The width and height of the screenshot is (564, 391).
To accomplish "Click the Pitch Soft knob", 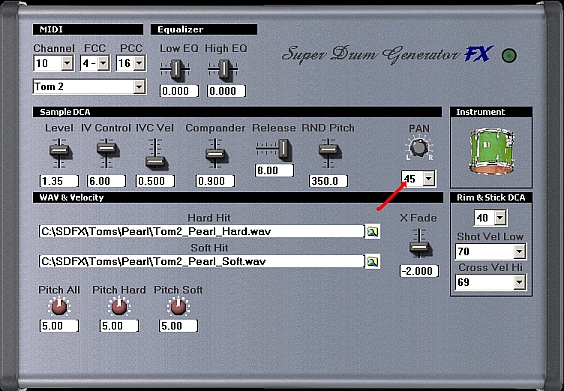I will point(178,307).
